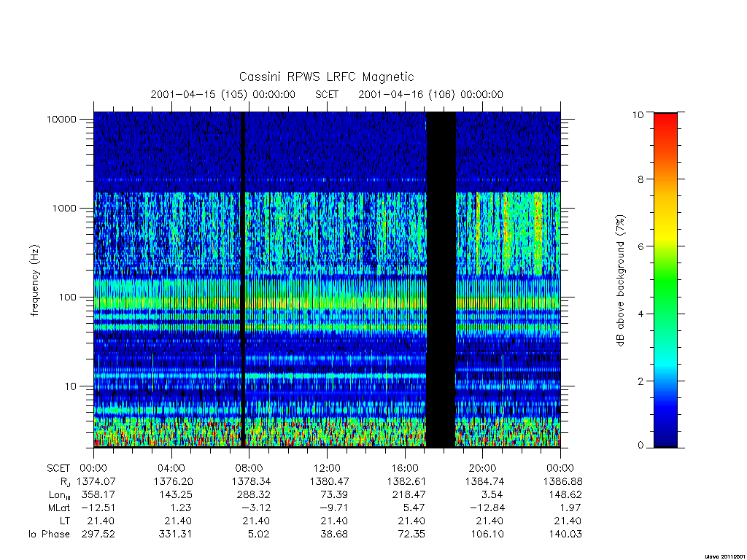The height and width of the screenshot is (560, 747).
Task: Click the dB above background (7%) label
Action: click(x=620, y=281)
